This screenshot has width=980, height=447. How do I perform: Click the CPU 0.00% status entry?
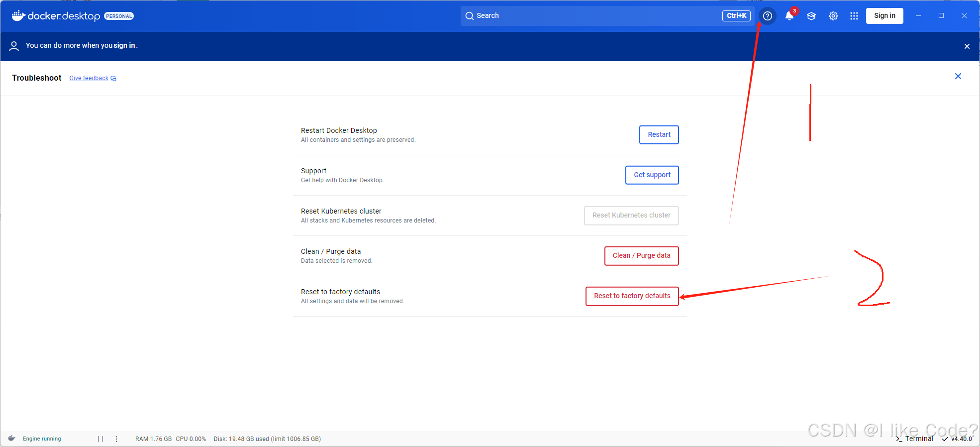[x=191, y=439]
